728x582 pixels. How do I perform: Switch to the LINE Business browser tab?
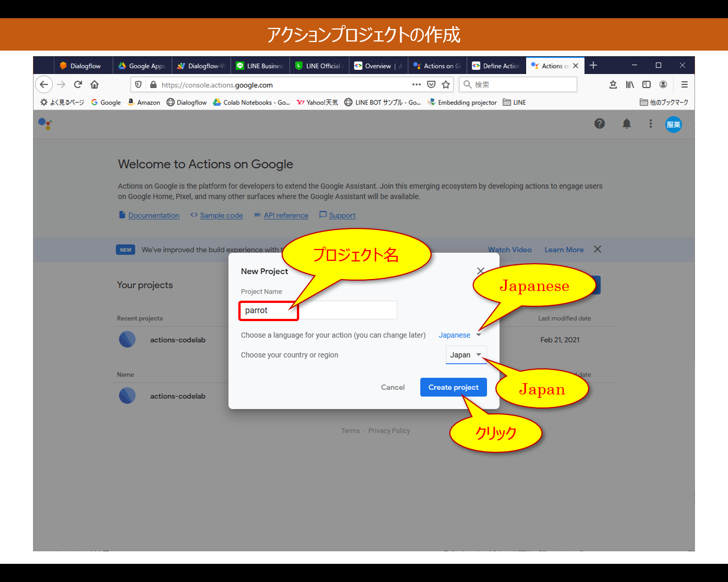260,66
